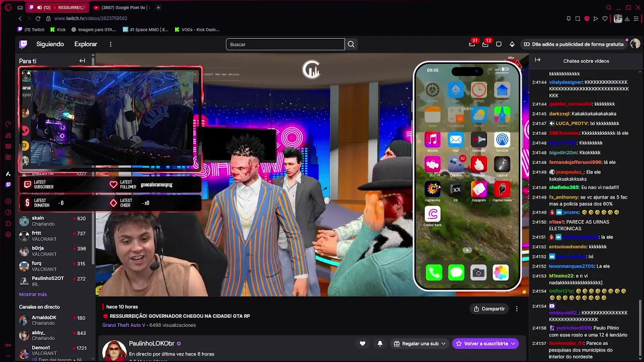Open the GX Corner gamepad icon
Viewport: 644px width, 362px height.
[20, 8]
